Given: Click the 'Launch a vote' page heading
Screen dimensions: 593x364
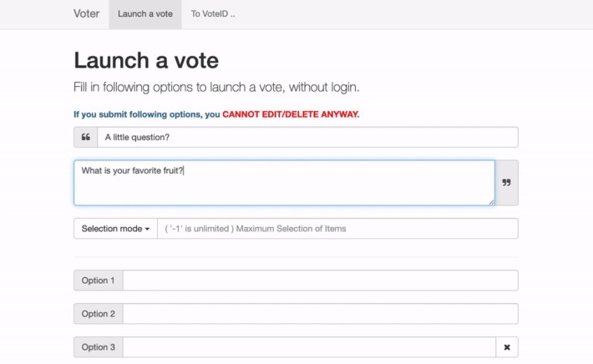Looking at the screenshot, I should tap(146, 60).
